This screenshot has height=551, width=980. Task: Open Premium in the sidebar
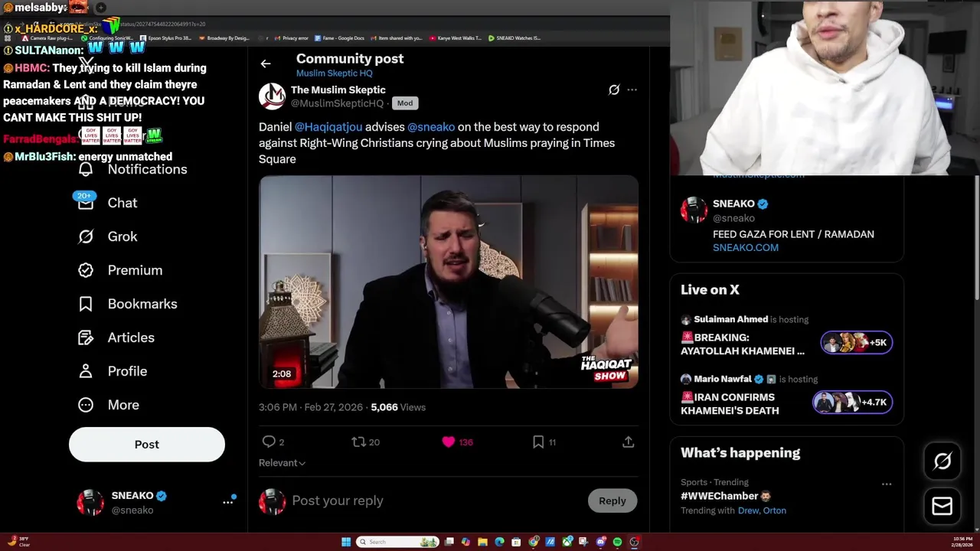[x=135, y=270]
